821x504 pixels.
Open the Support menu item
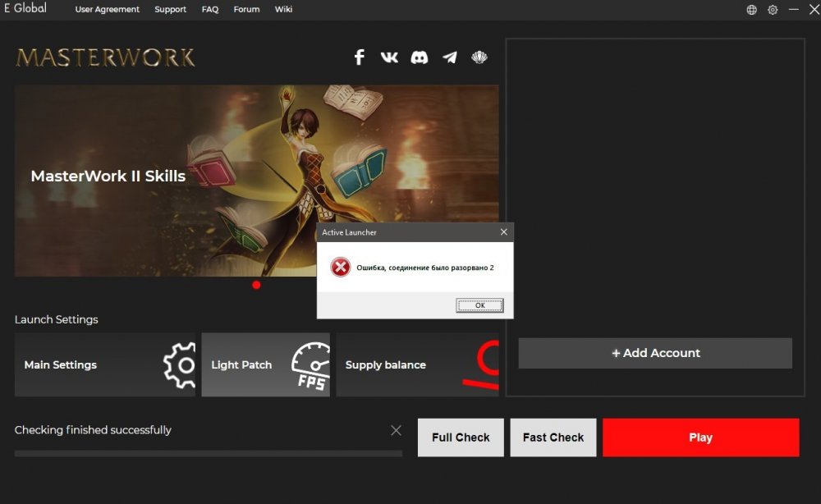(x=171, y=10)
